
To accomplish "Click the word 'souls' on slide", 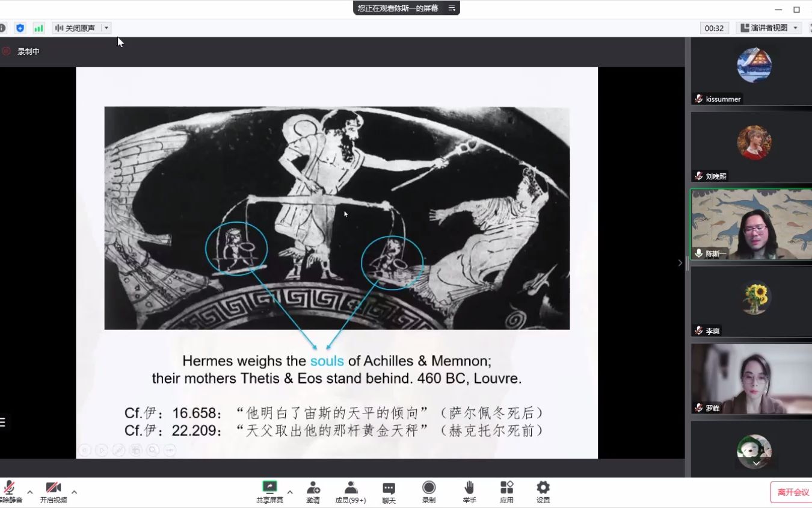I will tap(327, 361).
